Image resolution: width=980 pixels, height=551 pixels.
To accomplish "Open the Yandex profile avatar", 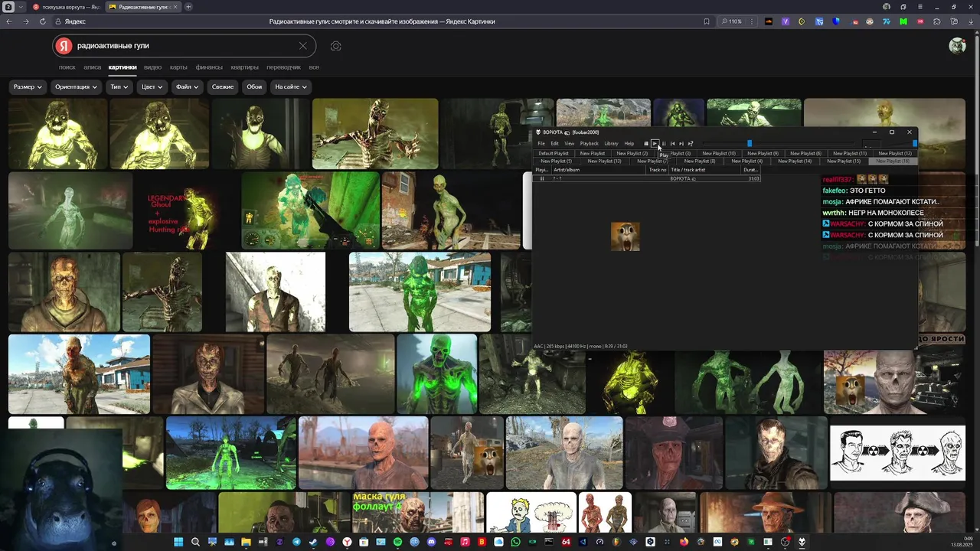I will pos(957,46).
